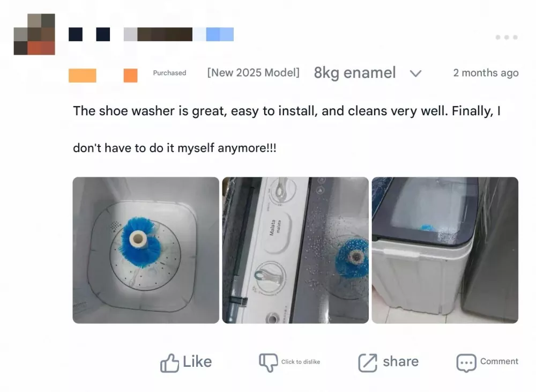The height and width of the screenshot is (392, 536).
Task: Click the thumbs-up Like icon
Action: [x=169, y=363]
